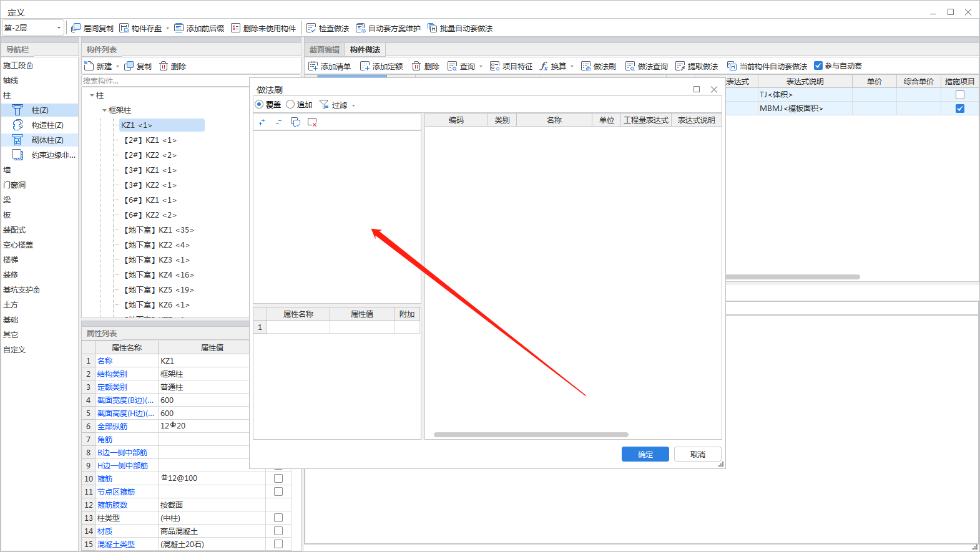Viewport: 980px width, 552px height.
Task: Select the 追加 radio button
Action: coord(290,104)
